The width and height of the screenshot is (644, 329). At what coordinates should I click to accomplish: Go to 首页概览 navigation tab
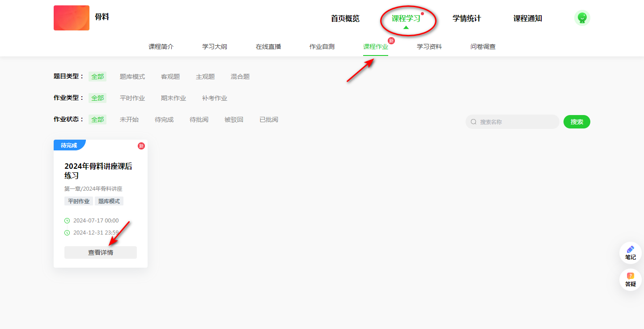[345, 19]
